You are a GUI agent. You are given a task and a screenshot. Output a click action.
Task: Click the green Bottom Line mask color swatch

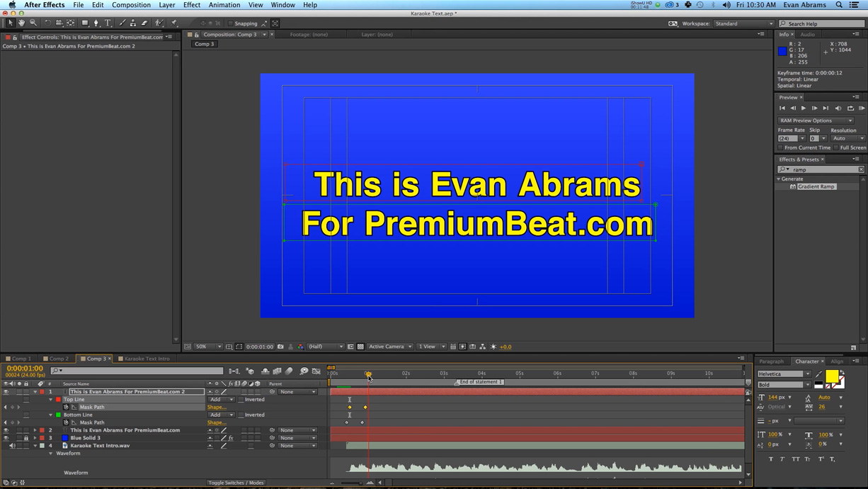point(58,415)
